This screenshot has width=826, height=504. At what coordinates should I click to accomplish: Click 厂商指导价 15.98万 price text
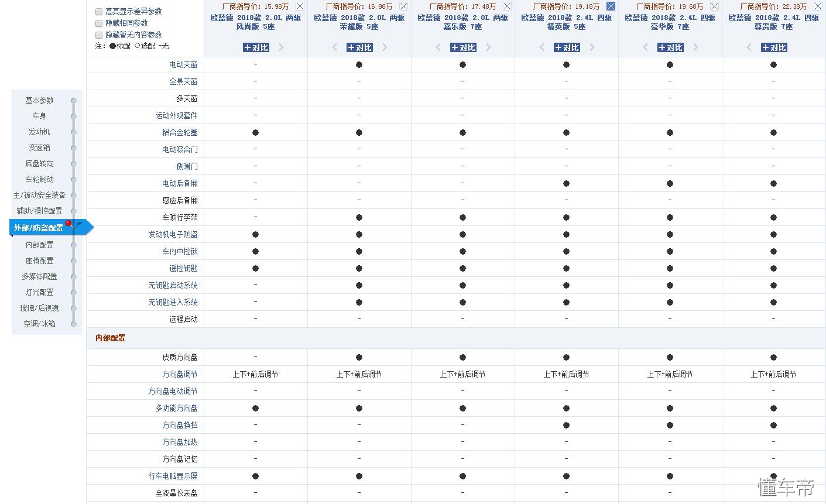pyautogui.click(x=255, y=6)
